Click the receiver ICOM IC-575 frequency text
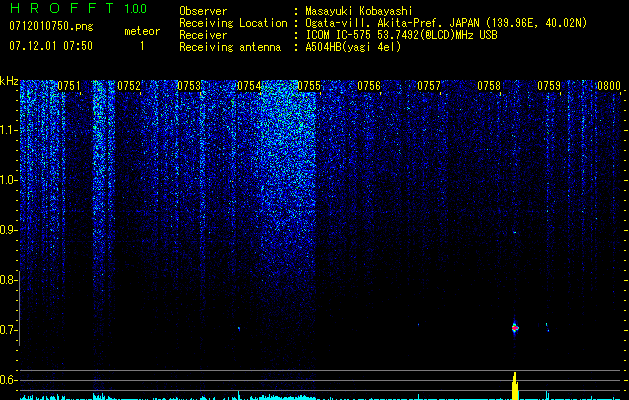Image resolution: width=629 pixels, height=400 pixels. (401, 35)
